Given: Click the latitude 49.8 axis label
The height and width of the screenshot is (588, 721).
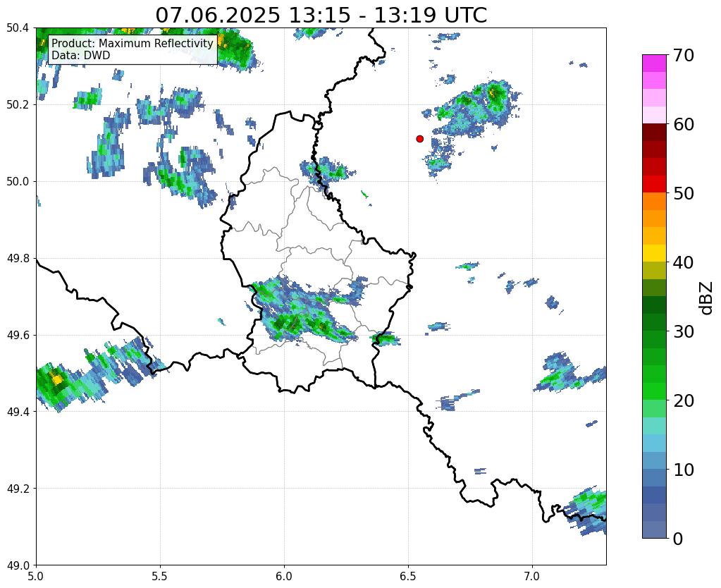Looking at the screenshot, I should [18, 258].
